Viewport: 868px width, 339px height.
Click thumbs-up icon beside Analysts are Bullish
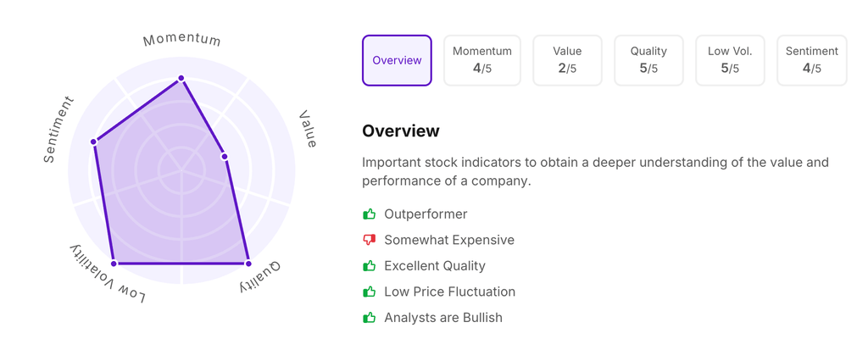click(x=369, y=318)
